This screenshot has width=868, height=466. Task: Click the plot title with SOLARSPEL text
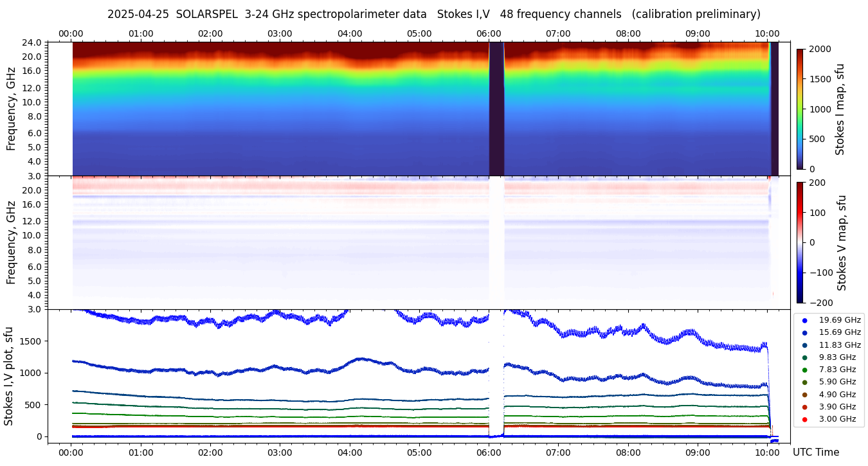pos(433,14)
